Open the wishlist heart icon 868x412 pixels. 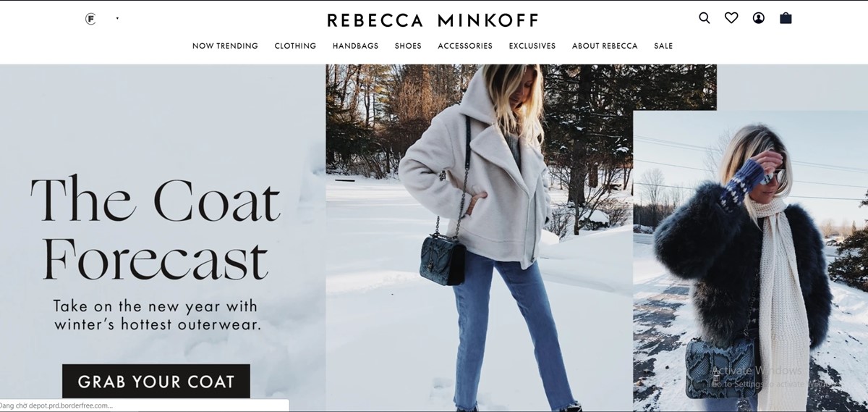pos(731,18)
